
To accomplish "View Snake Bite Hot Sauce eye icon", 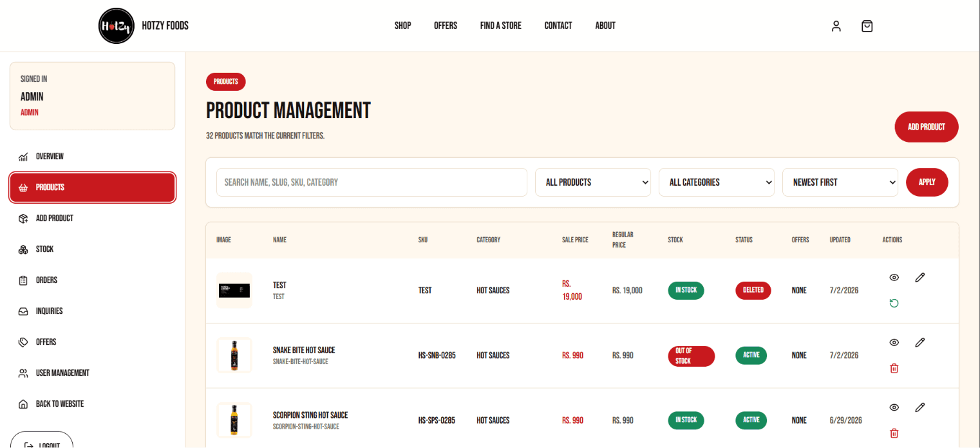I will pos(894,342).
